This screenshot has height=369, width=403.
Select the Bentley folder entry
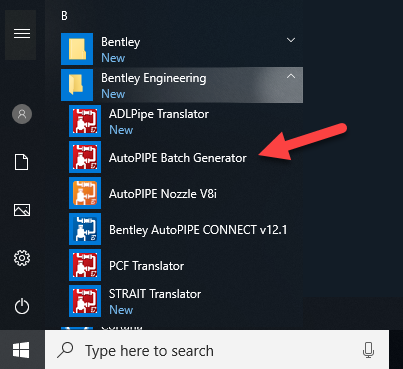point(182,49)
